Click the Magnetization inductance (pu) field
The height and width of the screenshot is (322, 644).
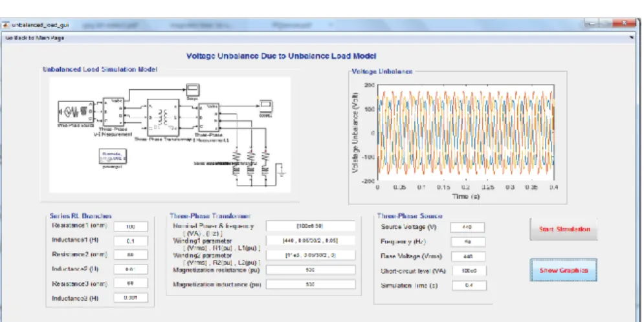point(311,284)
